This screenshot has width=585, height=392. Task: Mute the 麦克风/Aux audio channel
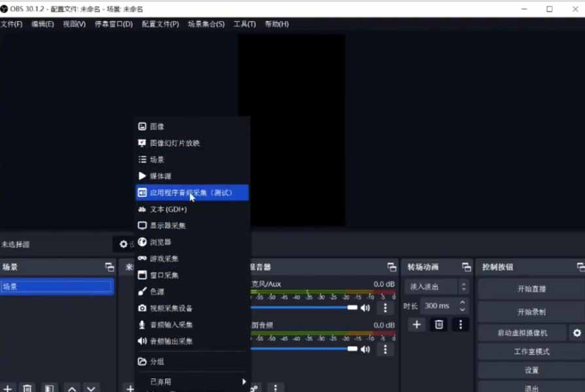[x=365, y=308]
